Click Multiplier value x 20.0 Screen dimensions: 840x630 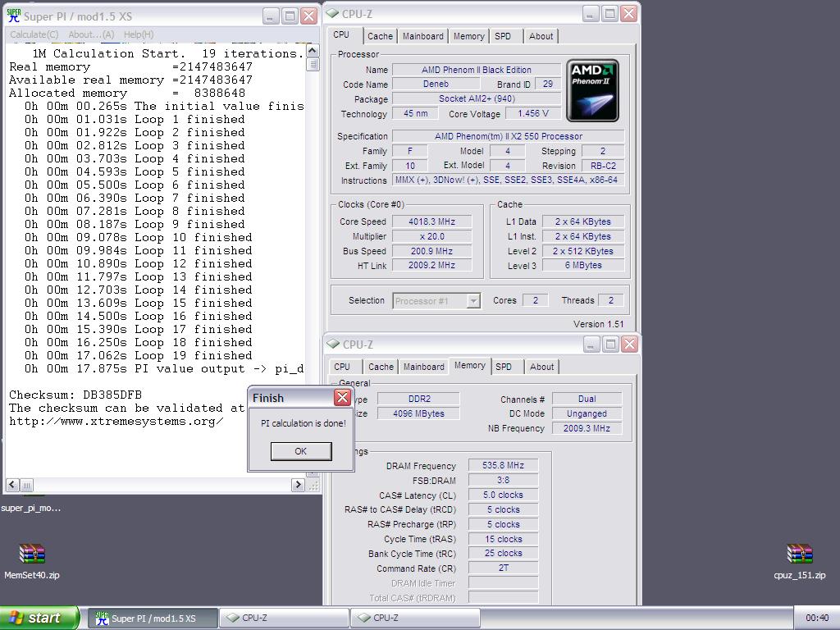(431, 236)
